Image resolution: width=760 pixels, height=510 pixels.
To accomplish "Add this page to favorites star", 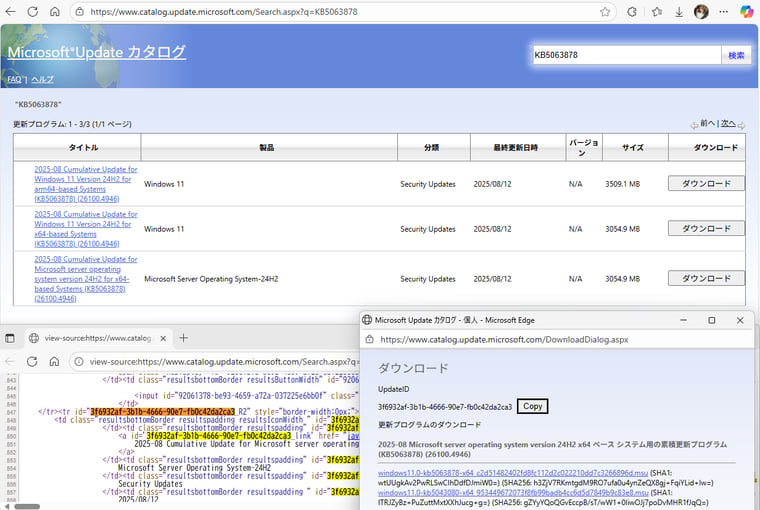I will (605, 12).
